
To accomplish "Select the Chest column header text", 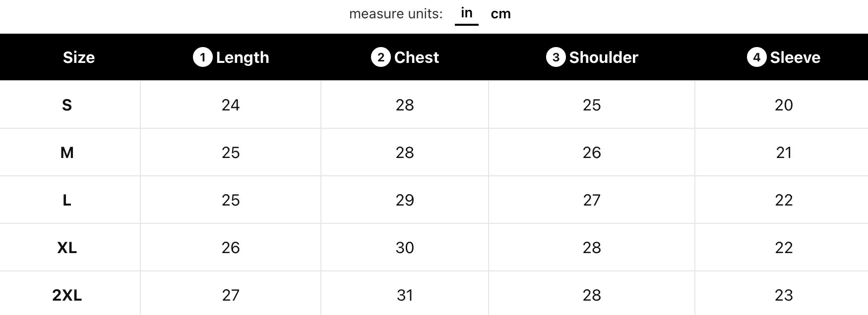I will pos(417,57).
